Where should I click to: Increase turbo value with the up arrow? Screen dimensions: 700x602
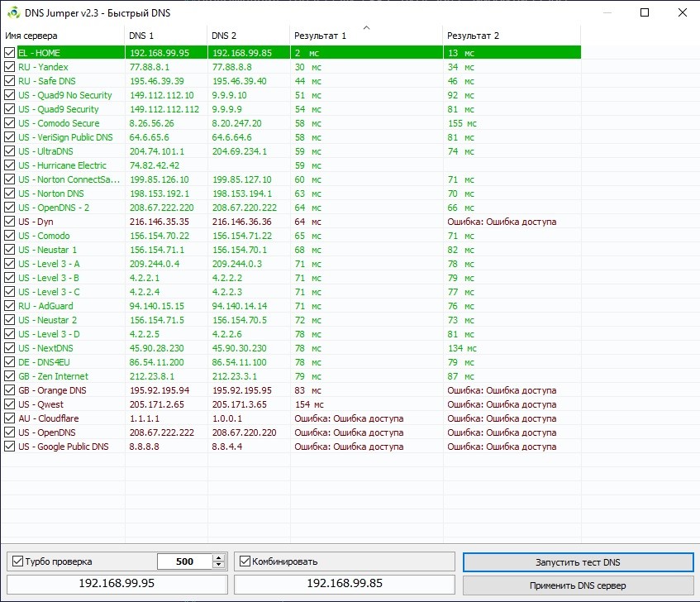pos(219,558)
